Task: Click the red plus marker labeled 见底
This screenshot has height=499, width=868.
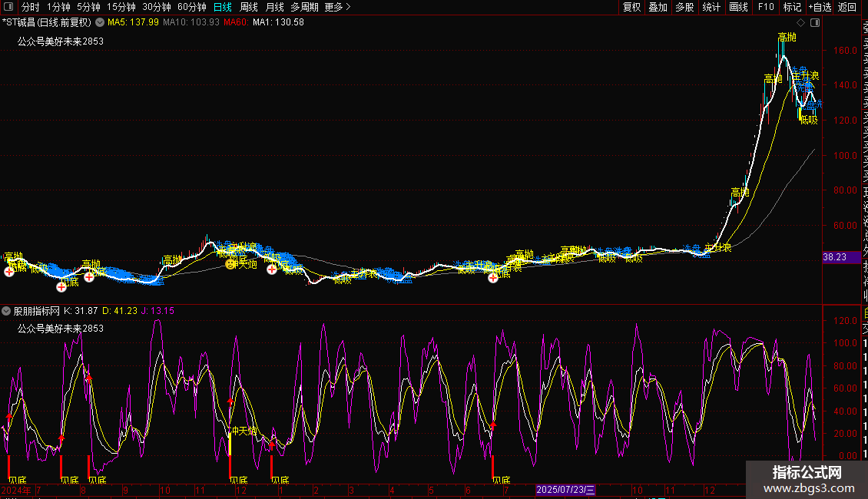Action: tap(61, 286)
